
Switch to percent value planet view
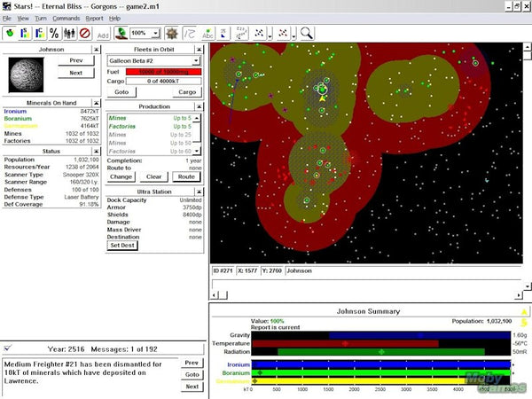pos(56,33)
